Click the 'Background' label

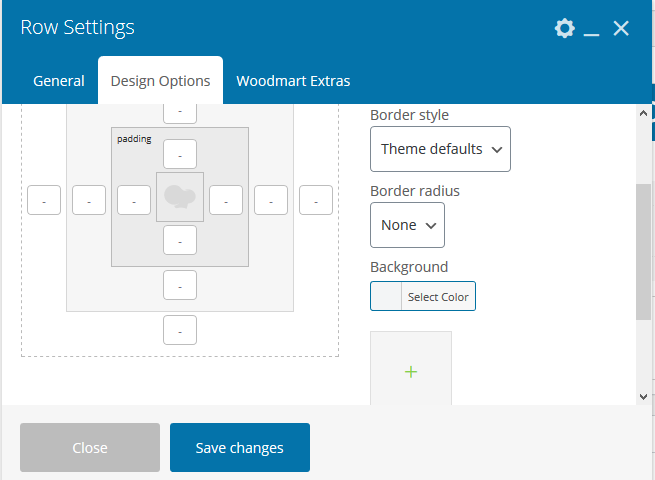click(x=409, y=267)
